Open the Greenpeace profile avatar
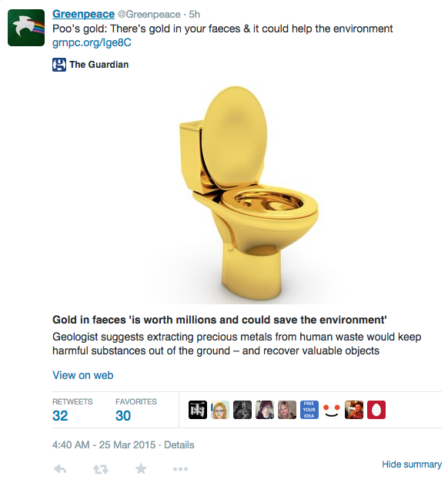This screenshot has width=448, height=483. 26,28
